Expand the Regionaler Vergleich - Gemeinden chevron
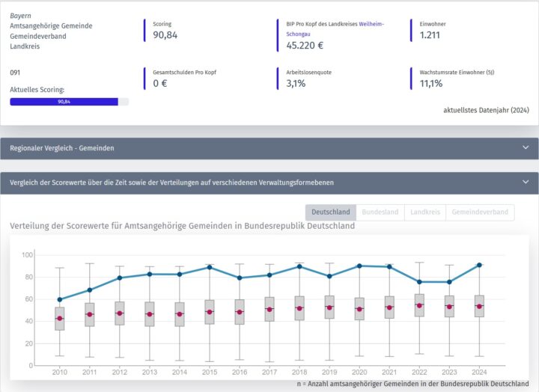This screenshot has width=539, height=392. point(525,148)
